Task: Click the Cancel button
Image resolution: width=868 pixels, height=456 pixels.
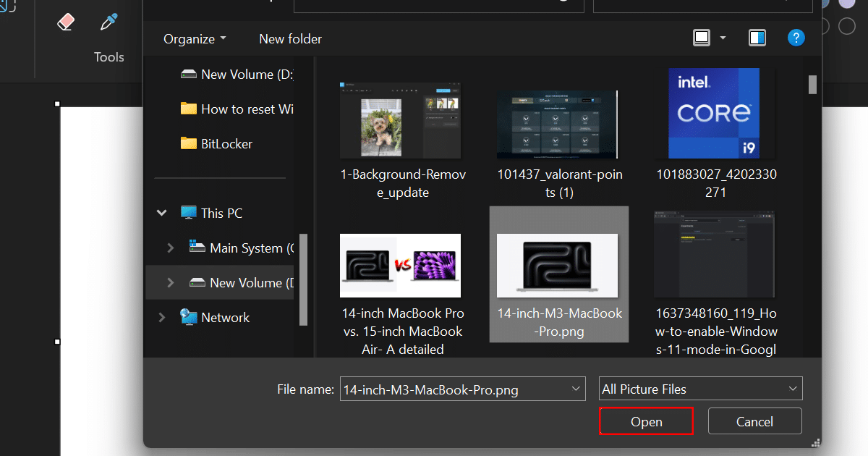Action: click(754, 421)
